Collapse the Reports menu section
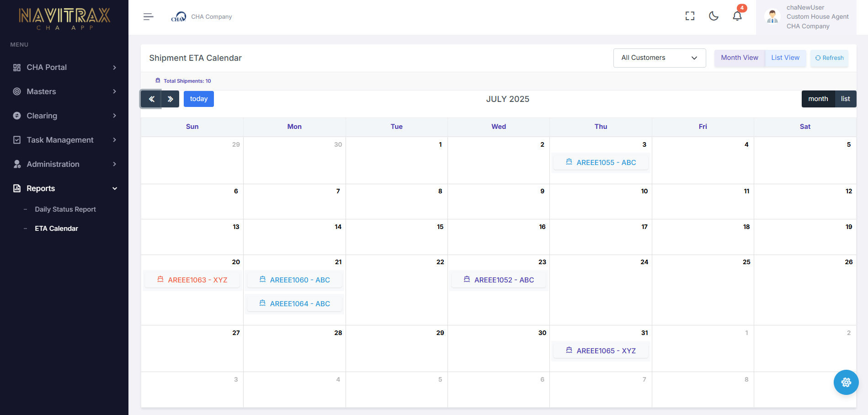The height and width of the screenshot is (415, 868). click(x=64, y=188)
